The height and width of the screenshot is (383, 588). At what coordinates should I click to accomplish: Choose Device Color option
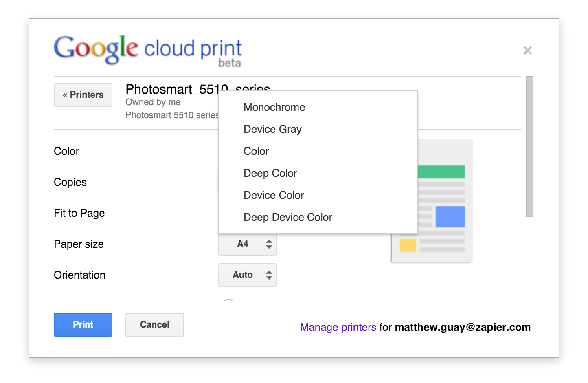point(318,195)
